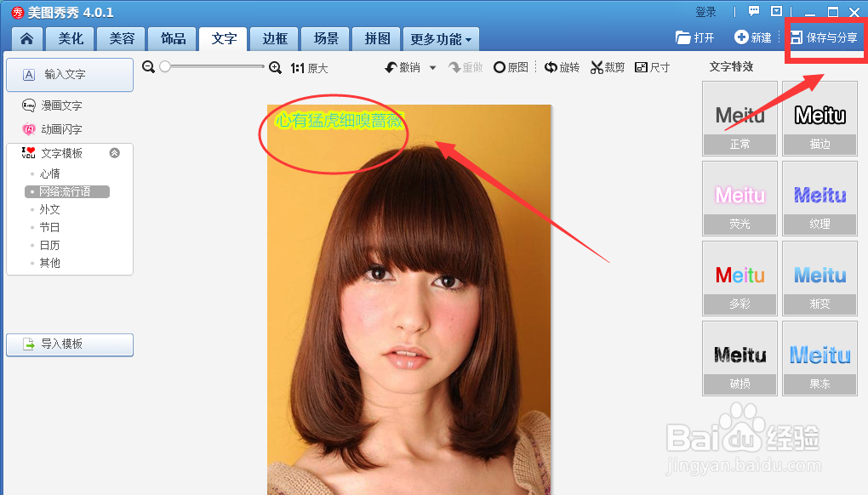
Task: Select 动画闪字 option
Action: [52, 129]
